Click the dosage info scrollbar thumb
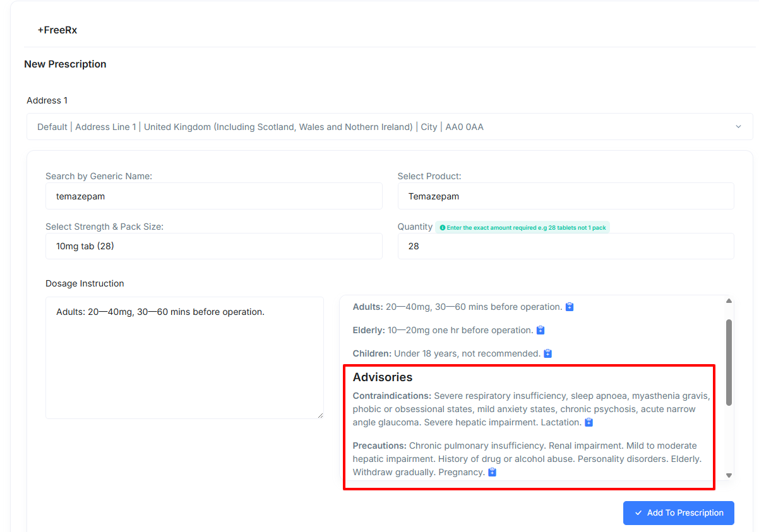759x532 pixels. coord(729,362)
